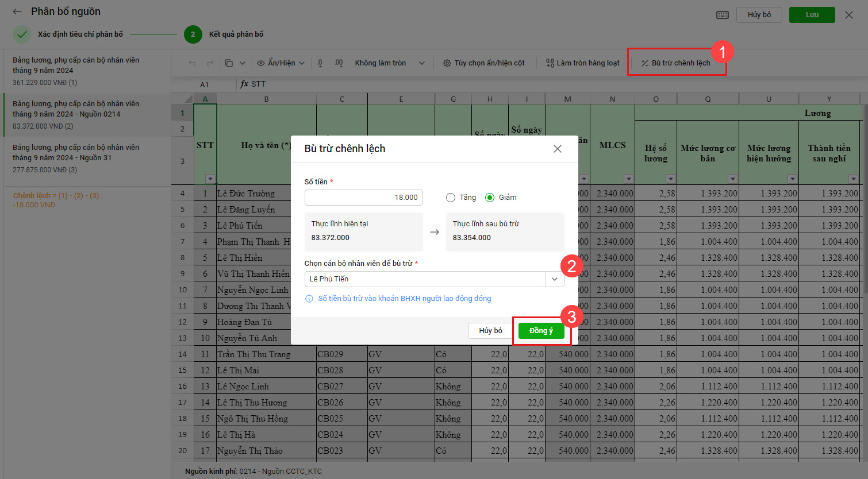Click the Số tiền amount input field
Viewport: 868px width, 479px height.
[x=363, y=198]
